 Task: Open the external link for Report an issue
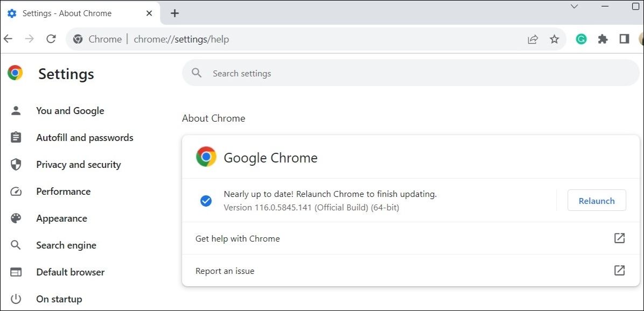[x=619, y=271]
